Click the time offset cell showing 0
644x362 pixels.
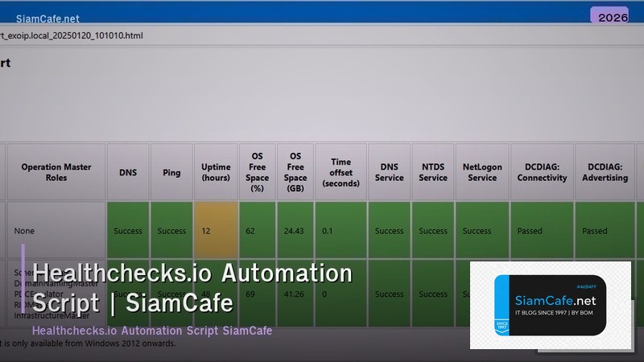[341, 294]
